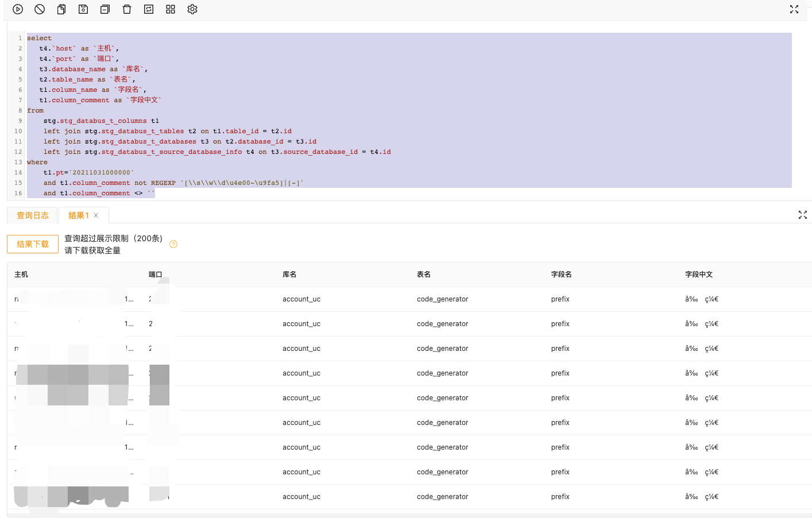Click the 端口 column header
Screen dimensions: 812x518
(156, 275)
